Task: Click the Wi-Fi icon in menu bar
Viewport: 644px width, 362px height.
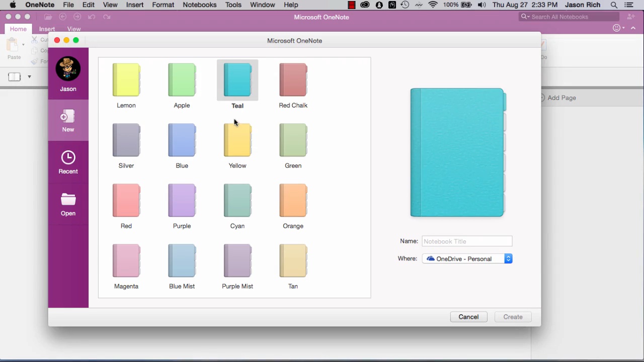Action: (433, 5)
